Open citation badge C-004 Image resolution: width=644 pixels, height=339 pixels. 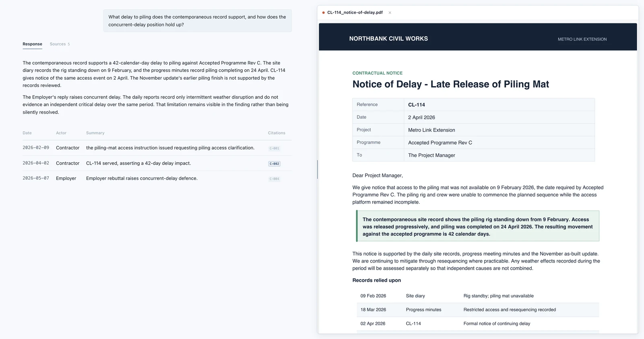pyautogui.click(x=274, y=179)
